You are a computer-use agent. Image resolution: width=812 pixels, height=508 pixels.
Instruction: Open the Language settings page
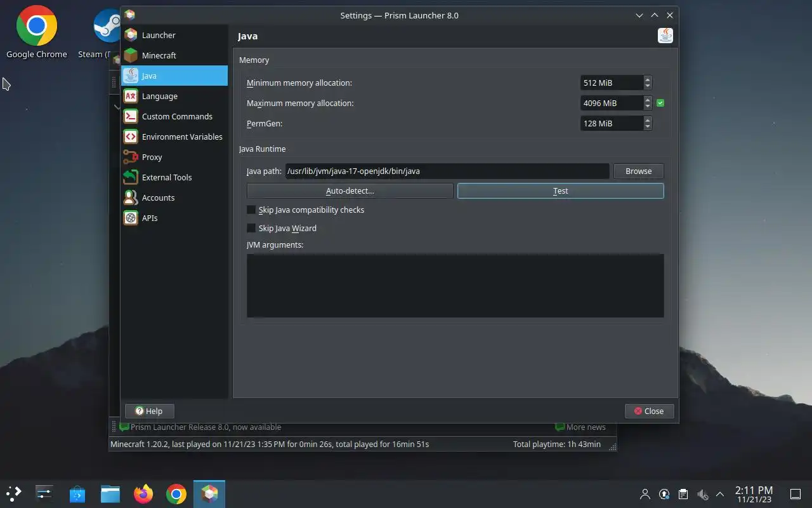click(x=174, y=96)
